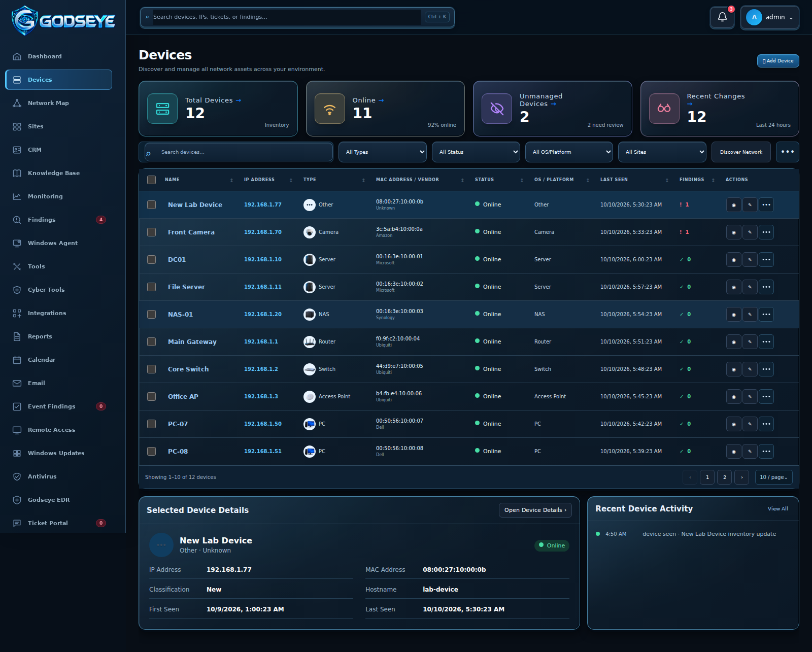View the Main Gateway row's eye icon

[x=734, y=342]
